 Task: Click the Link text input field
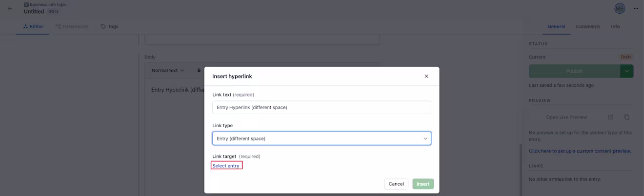[x=322, y=107]
